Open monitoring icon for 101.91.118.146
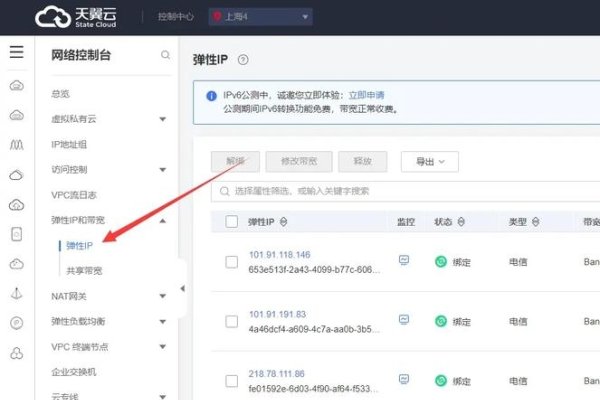The width and height of the screenshot is (600, 400). pos(404,260)
